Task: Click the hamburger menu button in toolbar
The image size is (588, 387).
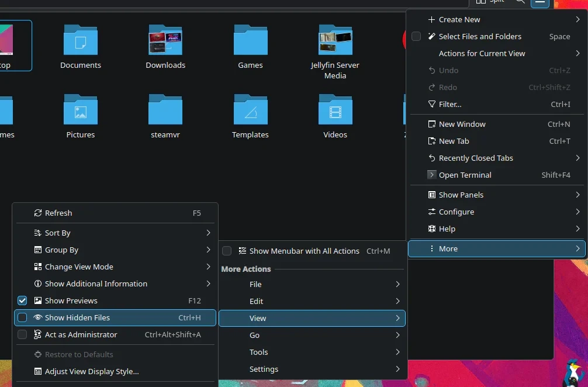Action: 540,3
